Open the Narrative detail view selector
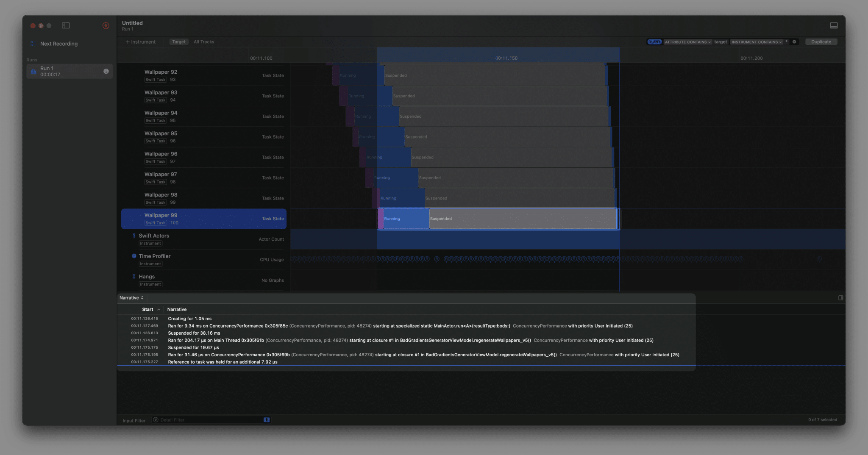Screen dimensions: 868x455 click(131, 298)
